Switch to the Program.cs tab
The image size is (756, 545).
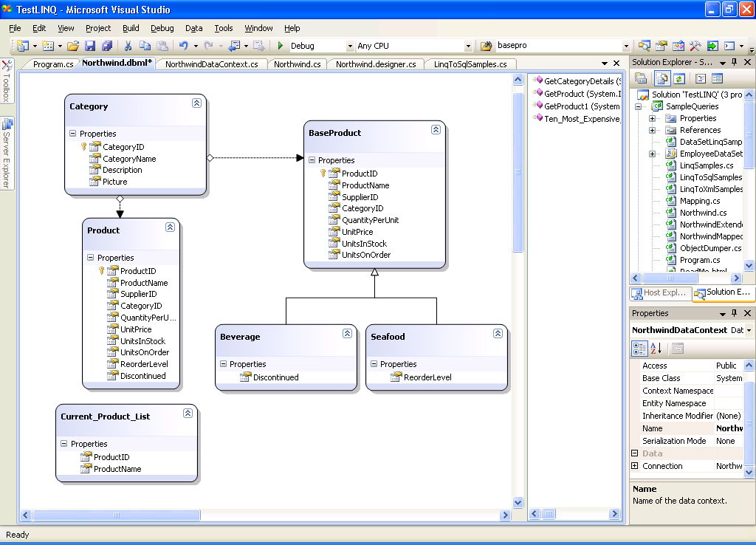(53, 64)
